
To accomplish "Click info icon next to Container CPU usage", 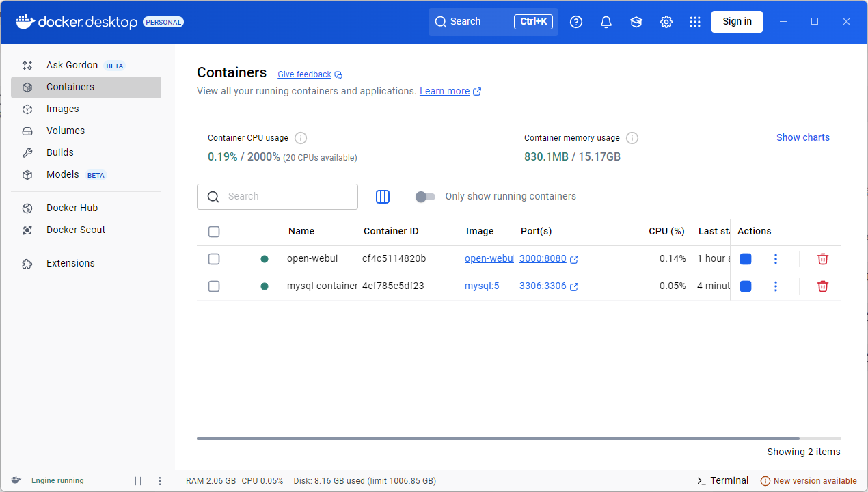I will pos(301,138).
